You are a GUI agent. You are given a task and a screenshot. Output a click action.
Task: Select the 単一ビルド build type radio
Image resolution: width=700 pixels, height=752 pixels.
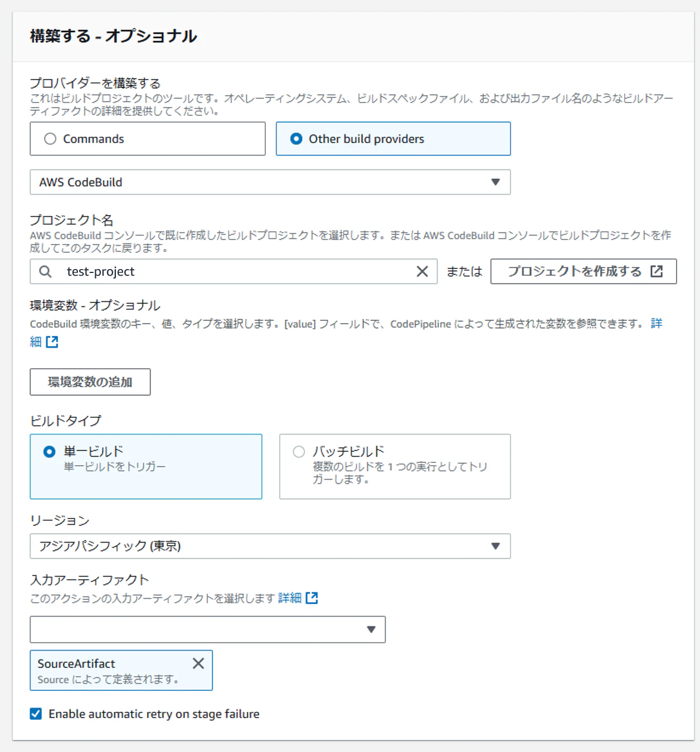click(50, 451)
